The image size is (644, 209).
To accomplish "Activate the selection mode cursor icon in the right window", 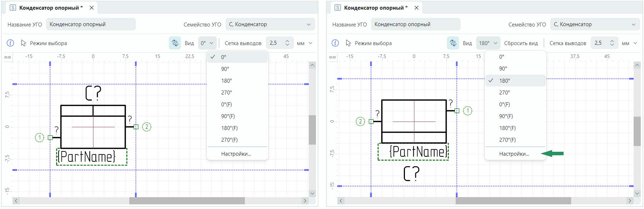I will tap(348, 43).
